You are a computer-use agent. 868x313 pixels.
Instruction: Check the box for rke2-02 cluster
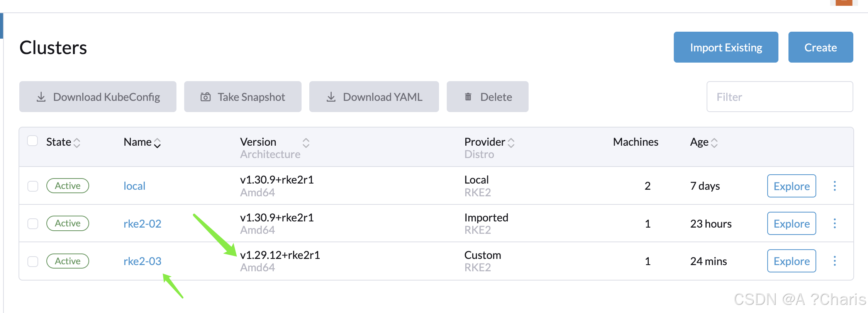pos(33,224)
